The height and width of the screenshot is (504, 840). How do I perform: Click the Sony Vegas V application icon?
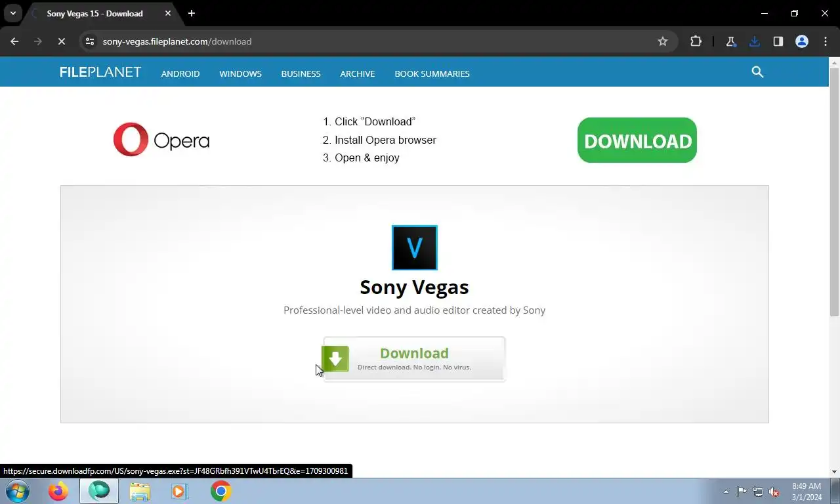coord(415,247)
